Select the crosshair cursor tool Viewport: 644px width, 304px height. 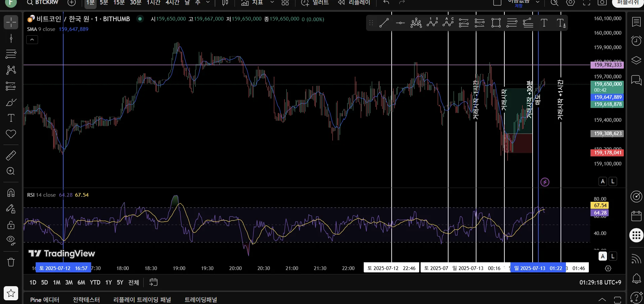[x=11, y=22]
